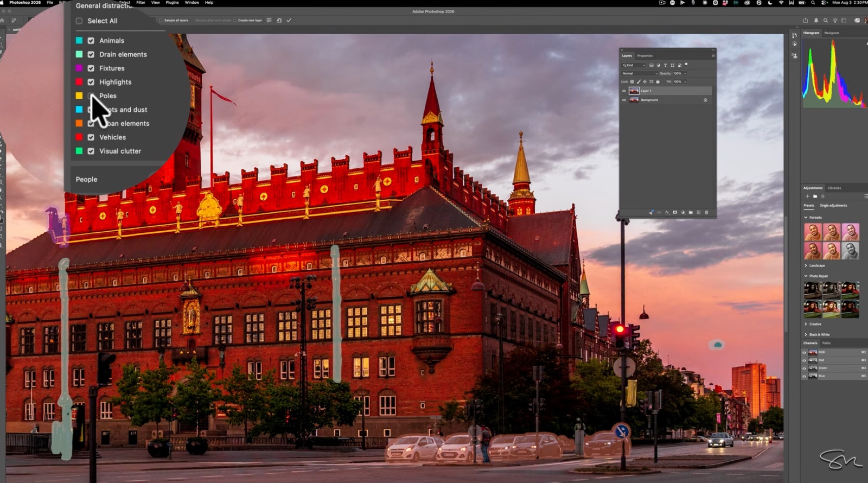Image resolution: width=868 pixels, height=483 pixels.
Task: Open the Normal blend mode dropdown
Action: 639,73
